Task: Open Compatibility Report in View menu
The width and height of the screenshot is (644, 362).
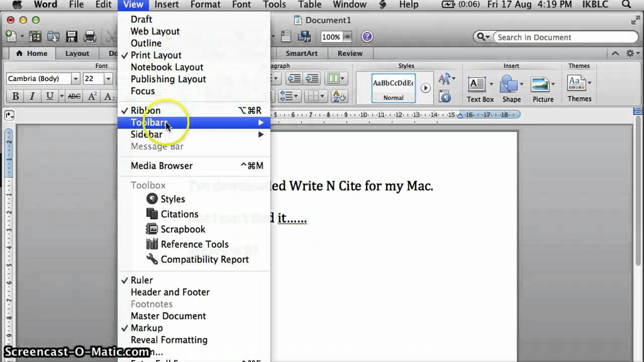Action: 194,259
